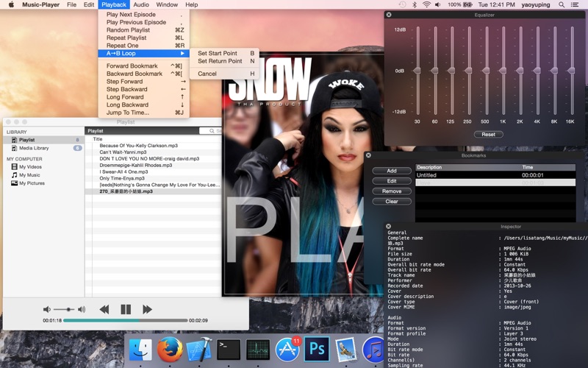588x368 pixels.
Task: Open App Store from the Dock
Action: pyautogui.click(x=287, y=350)
